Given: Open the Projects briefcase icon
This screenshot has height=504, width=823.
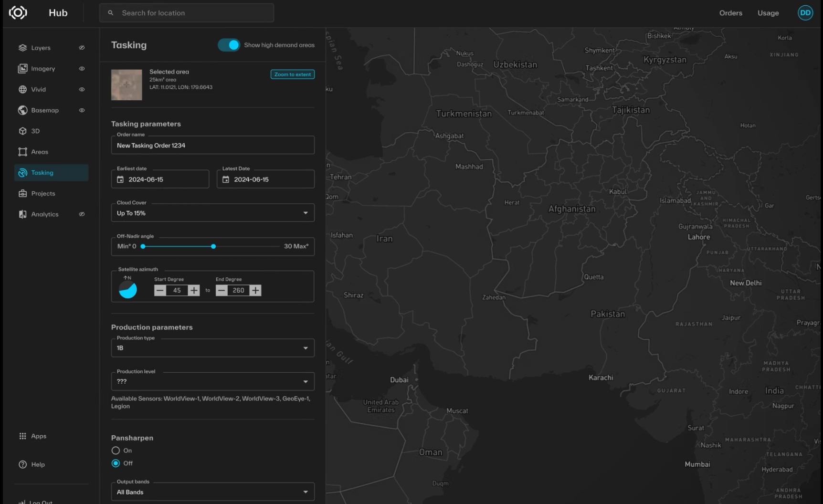Looking at the screenshot, I should [22, 193].
